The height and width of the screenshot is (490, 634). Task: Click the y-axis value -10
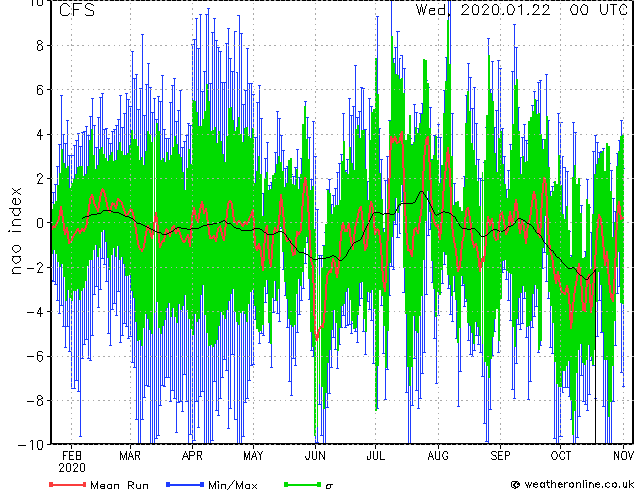31,445
